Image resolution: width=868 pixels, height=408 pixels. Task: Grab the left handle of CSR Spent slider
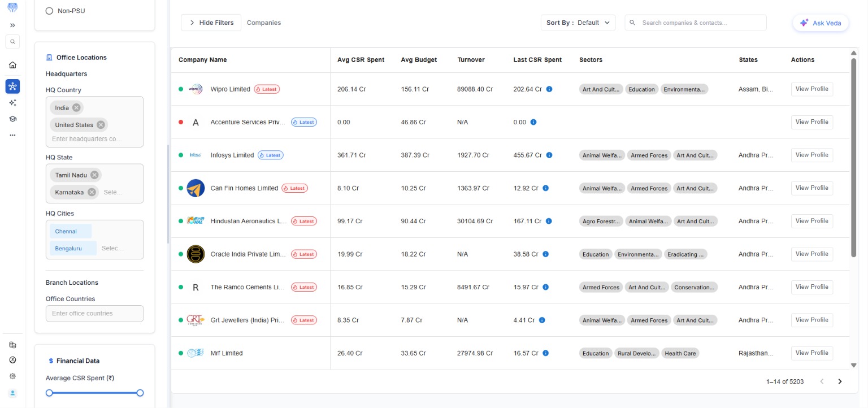49,393
